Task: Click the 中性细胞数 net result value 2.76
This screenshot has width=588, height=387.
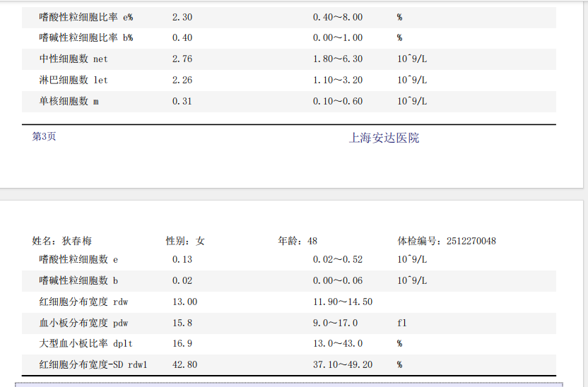Action: [x=182, y=59]
